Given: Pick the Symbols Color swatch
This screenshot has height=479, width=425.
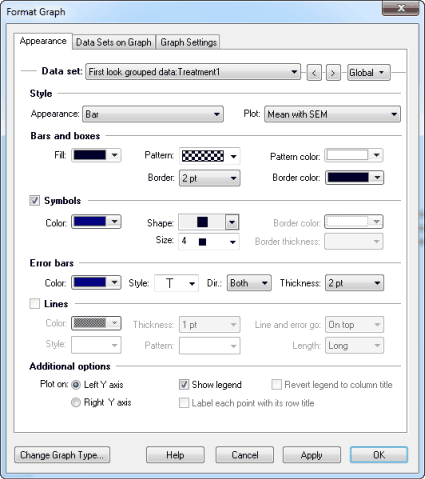Looking at the screenshot, I should [96, 222].
